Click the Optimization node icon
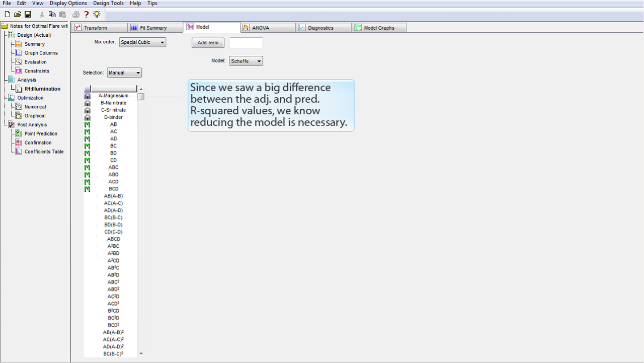 pos(11,98)
